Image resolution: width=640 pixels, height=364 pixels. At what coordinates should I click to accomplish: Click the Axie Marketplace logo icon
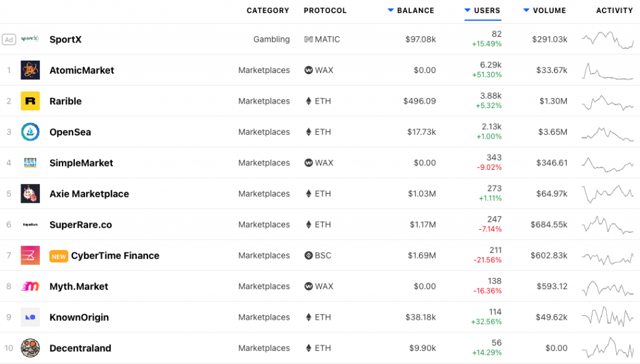[30, 194]
